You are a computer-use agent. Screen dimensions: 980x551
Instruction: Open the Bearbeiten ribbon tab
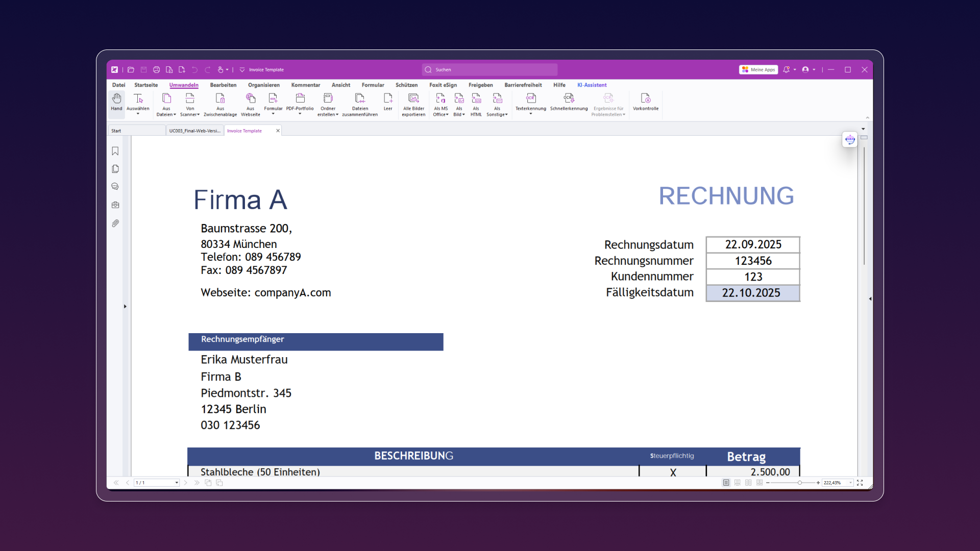click(223, 85)
